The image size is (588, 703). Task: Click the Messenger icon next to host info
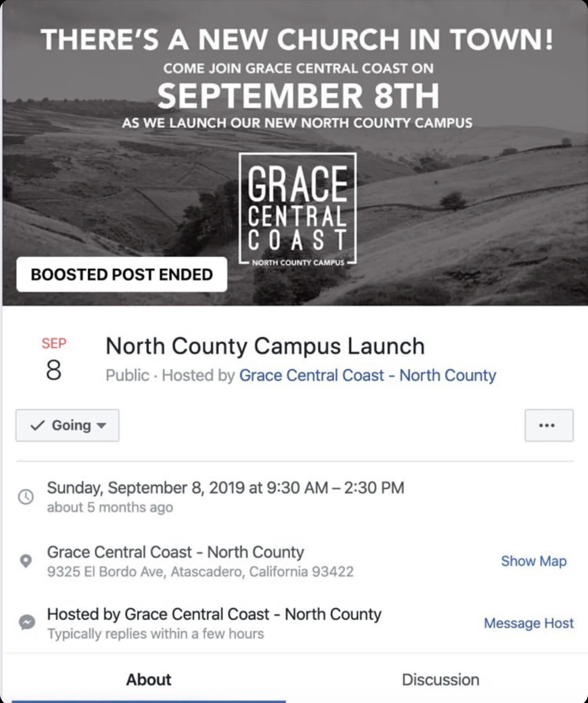(x=26, y=623)
